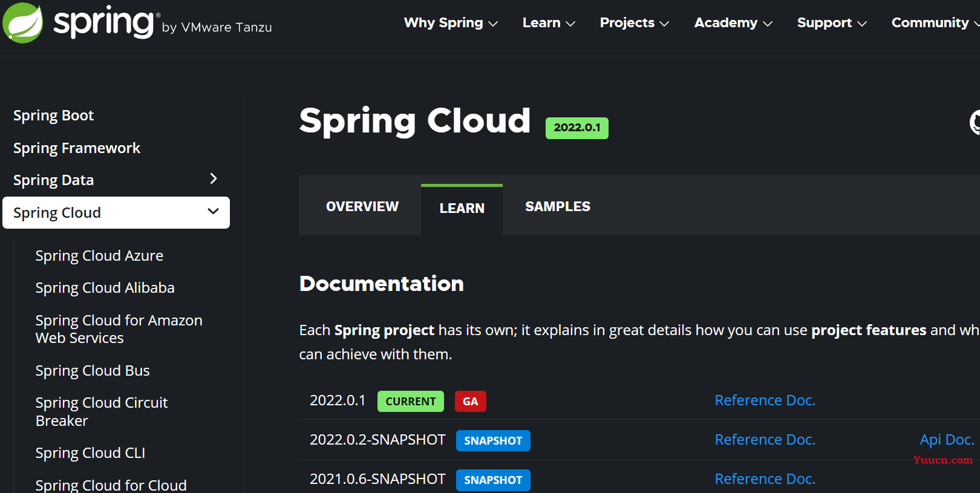Screen dimensions: 980x493
Task: Click the 2022.0.1 version badge
Action: click(x=577, y=128)
